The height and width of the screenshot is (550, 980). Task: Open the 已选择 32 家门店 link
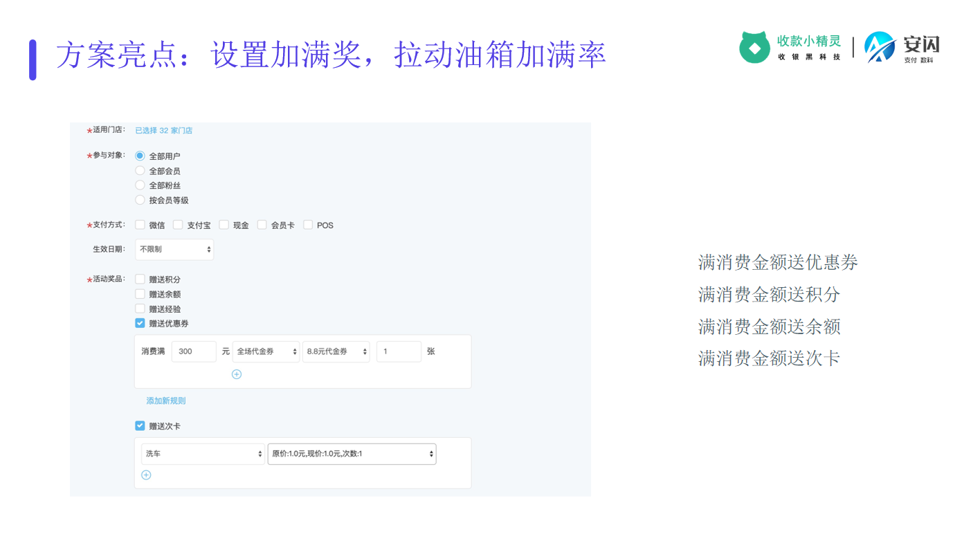pyautogui.click(x=164, y=131)
